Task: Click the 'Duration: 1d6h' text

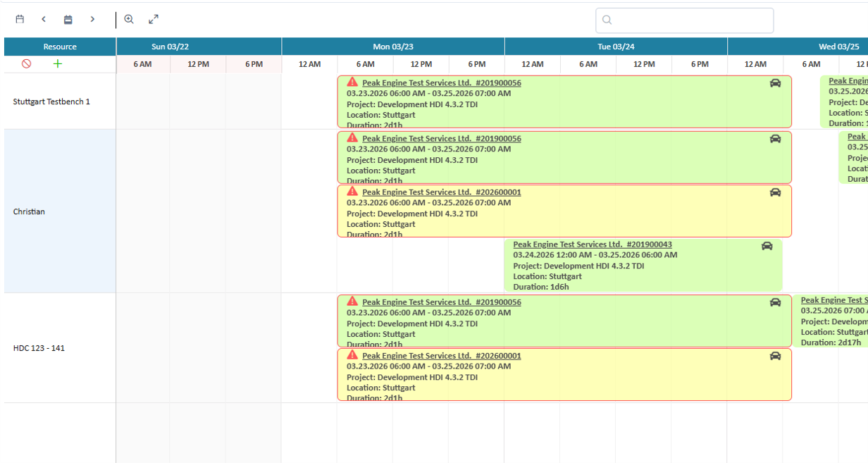Action: (541, 287)
